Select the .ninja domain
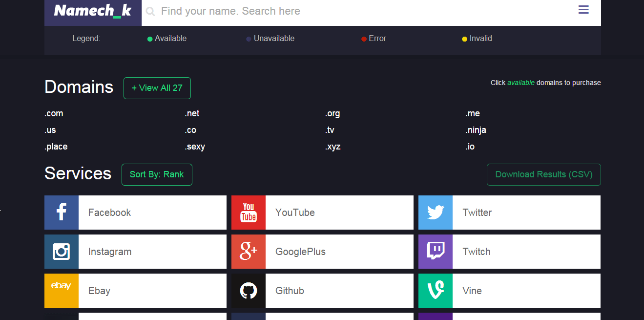 476,130
